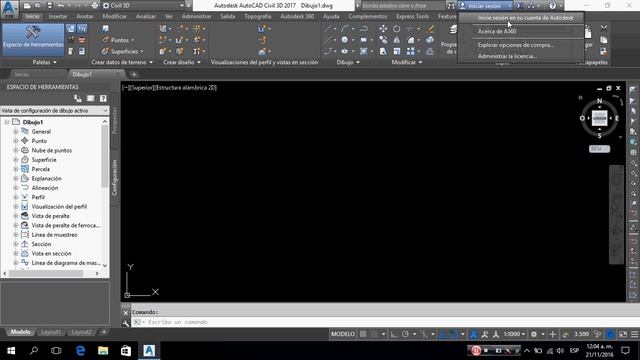
Task: Click the Iniciar sesión button in title bar
Action: point(485,6)
